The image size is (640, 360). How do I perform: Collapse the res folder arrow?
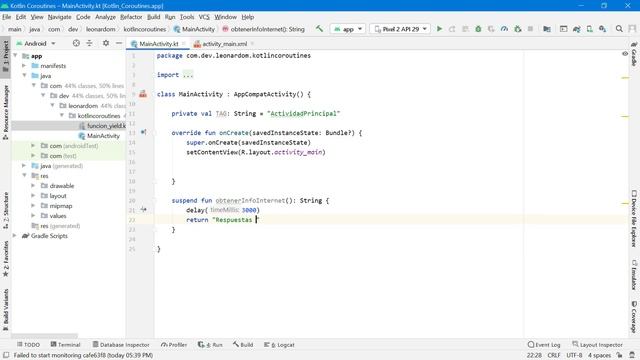point(24,176)
